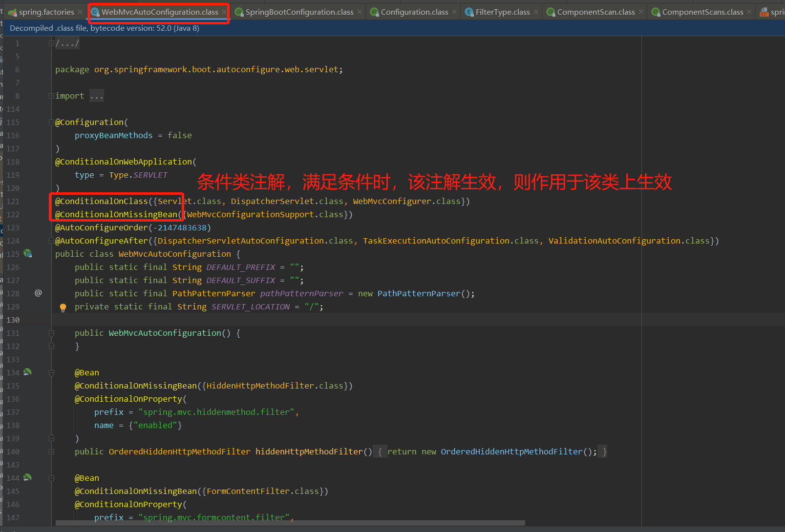785x532 pixels.
Task: Click the package declaration line
Action: tap(199, 69)
